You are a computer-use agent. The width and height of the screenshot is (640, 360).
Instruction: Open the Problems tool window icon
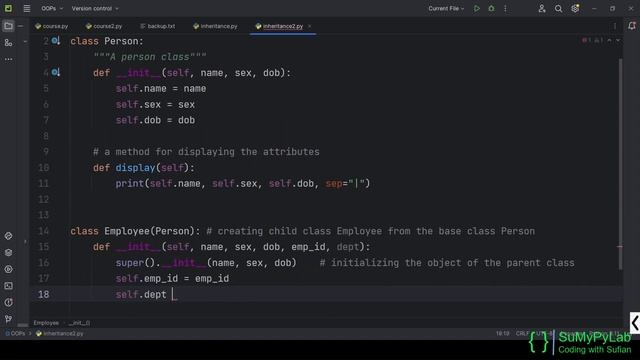tap(8, 302)
